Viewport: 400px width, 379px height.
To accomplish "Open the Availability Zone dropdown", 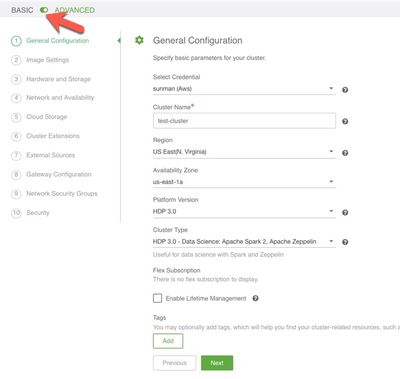I will point(244,182).
